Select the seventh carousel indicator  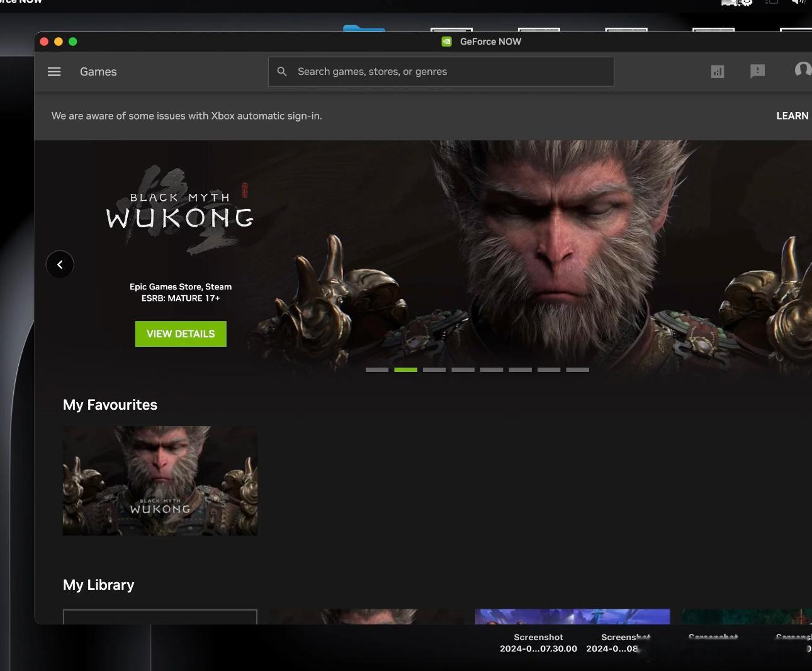click(x=549, y=370)
